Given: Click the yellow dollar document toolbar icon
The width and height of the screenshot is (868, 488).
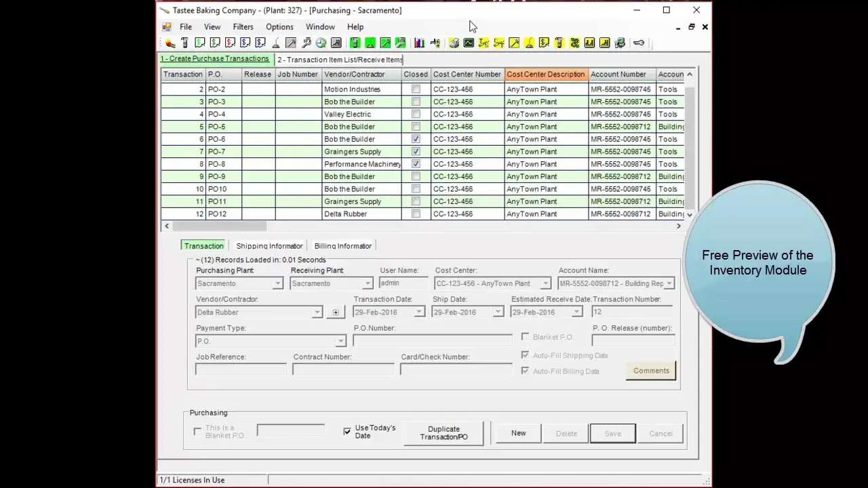Looking at the screenshot, I should point(544,43).
